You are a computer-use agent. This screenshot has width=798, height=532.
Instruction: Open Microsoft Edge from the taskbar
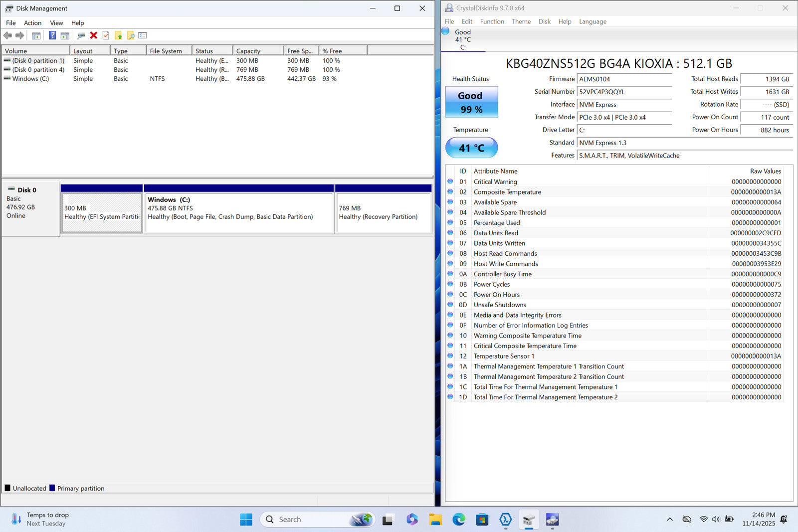point(458,520)
